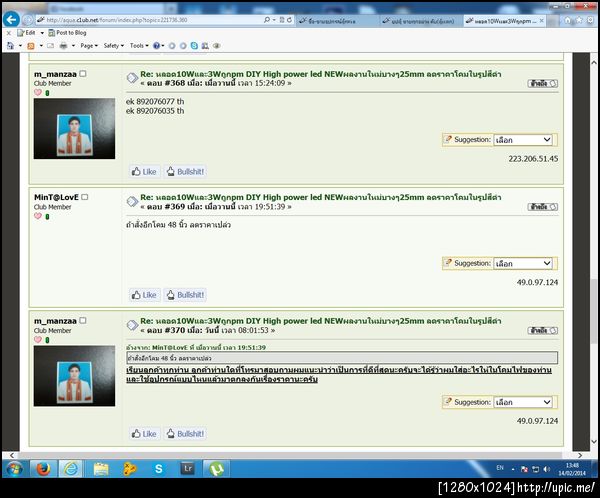Click the Forward navigation arrow
Image resolution: width=600 pixels, height=498 pixels.
click(28, 20)
